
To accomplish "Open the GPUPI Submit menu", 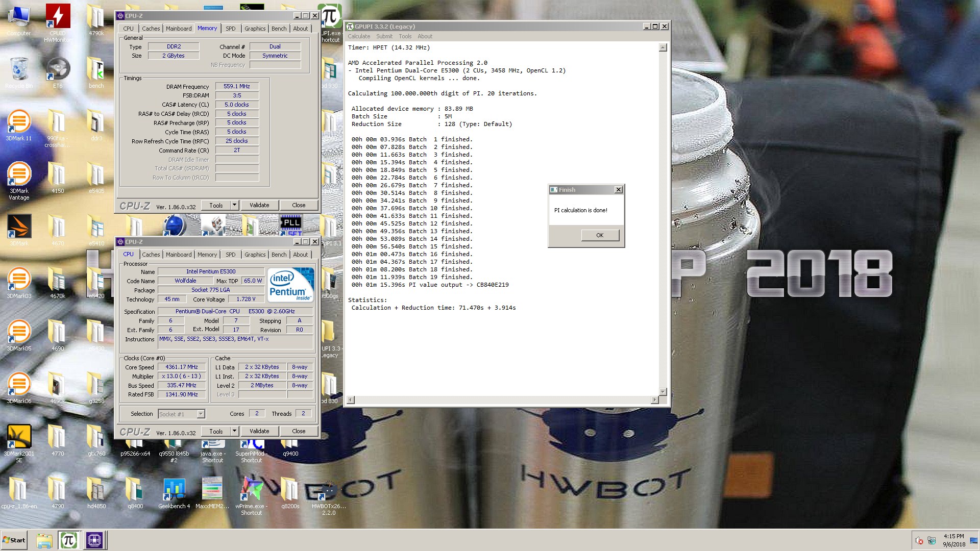I will [384, 36].
